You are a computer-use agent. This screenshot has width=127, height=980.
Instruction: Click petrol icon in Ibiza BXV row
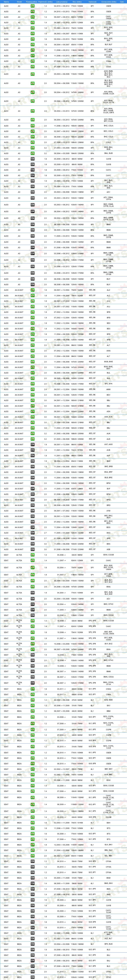click(32, 705)
